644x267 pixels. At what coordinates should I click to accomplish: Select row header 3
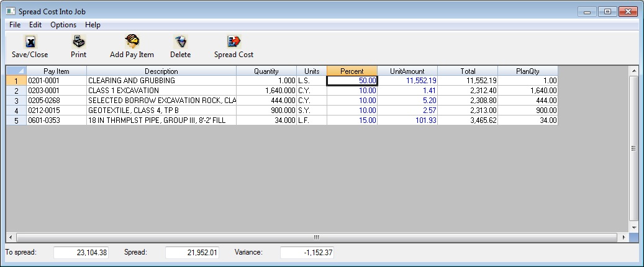[16, 101]
